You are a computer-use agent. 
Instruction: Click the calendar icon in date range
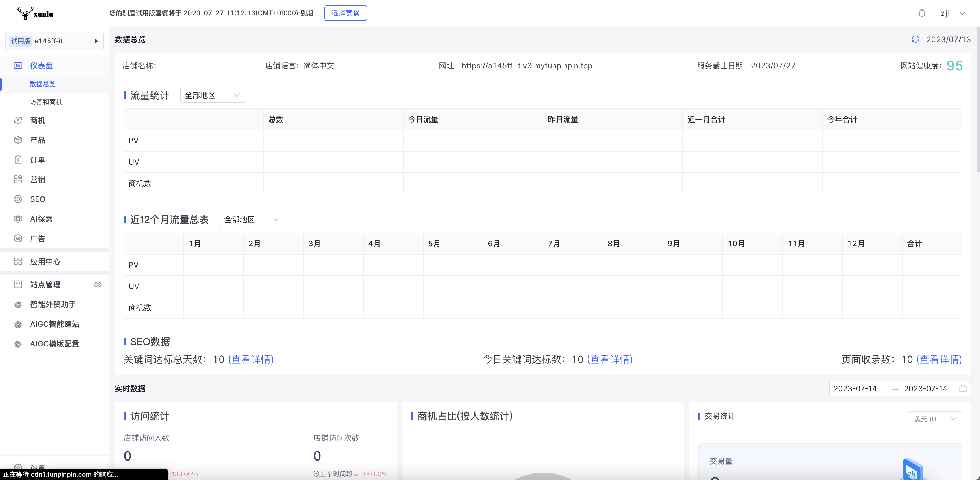point(963,389)
